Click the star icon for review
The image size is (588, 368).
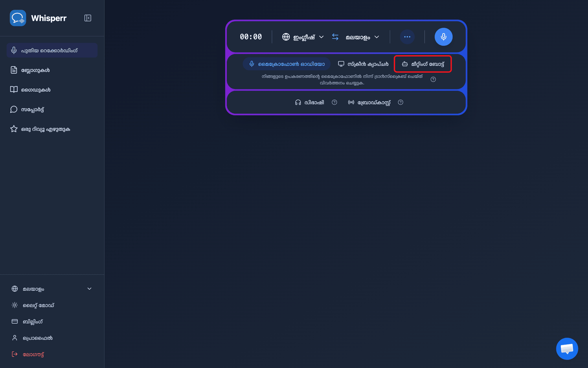[14, 129]
